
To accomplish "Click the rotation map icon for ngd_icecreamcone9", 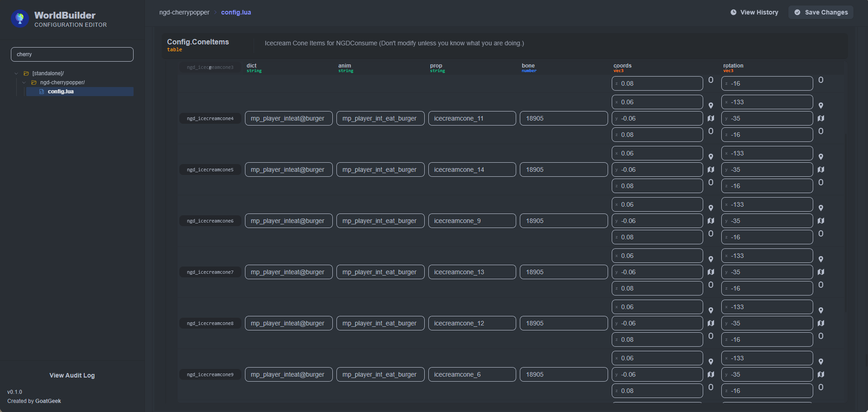I will 821,374.
